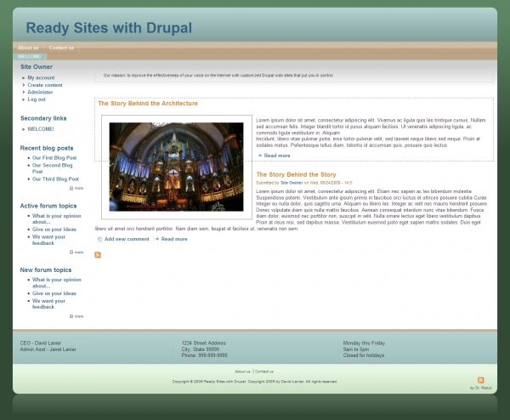Click the Ready Sites with Drupal site title
The image size is (510, 420).
(x=109, y=27)
